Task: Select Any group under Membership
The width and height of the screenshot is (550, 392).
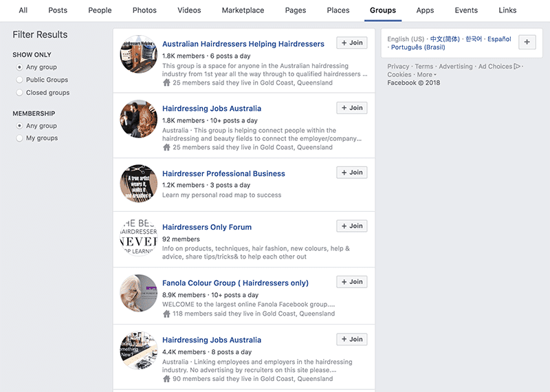Action: click(x=20, y=126)
